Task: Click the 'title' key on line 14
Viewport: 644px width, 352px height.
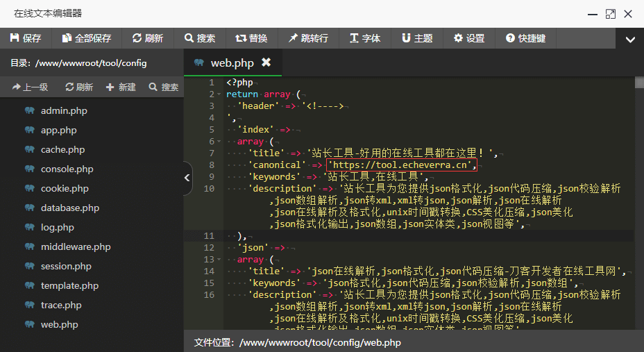Action: (266, 271)
